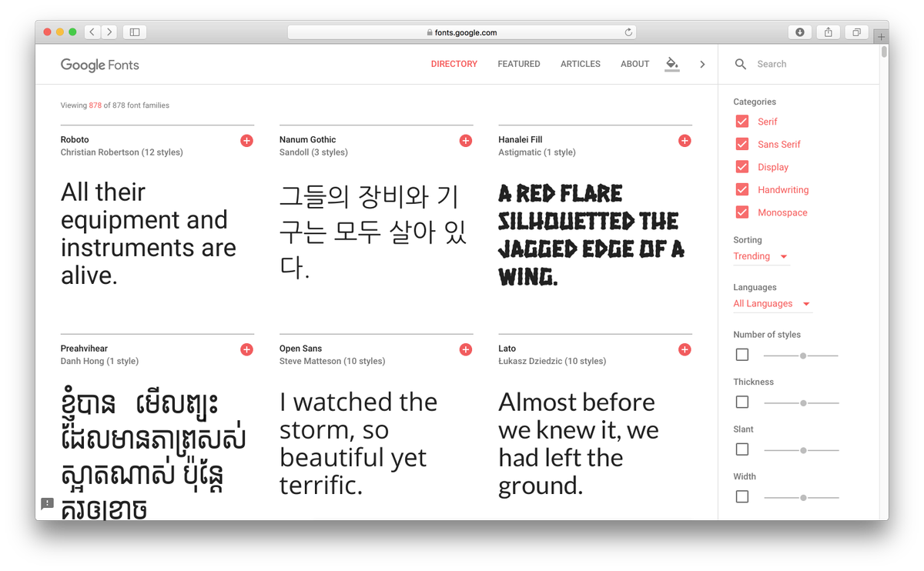Viewport: 924px width, 571px height.
Task: Click the Open Sans sample text preview
Action: pos(358,444)
